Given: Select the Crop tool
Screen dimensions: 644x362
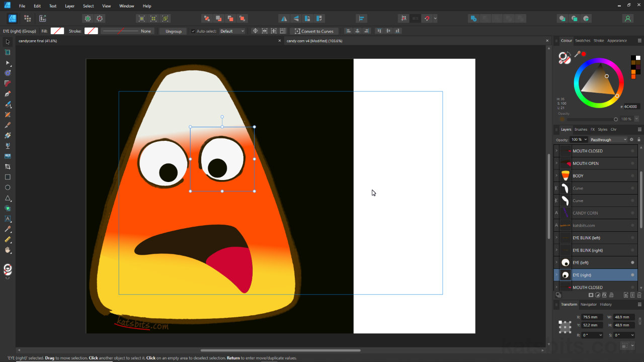Looking at the screenshot, I should [x=8, y=166].
